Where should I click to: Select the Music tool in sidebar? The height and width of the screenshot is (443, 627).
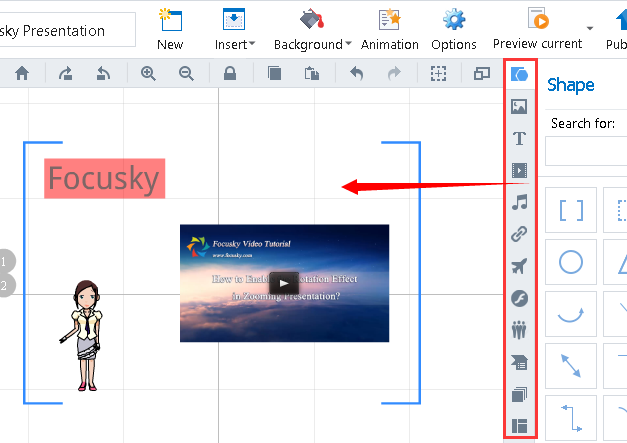pyautogui.click(x=519, y=202)
